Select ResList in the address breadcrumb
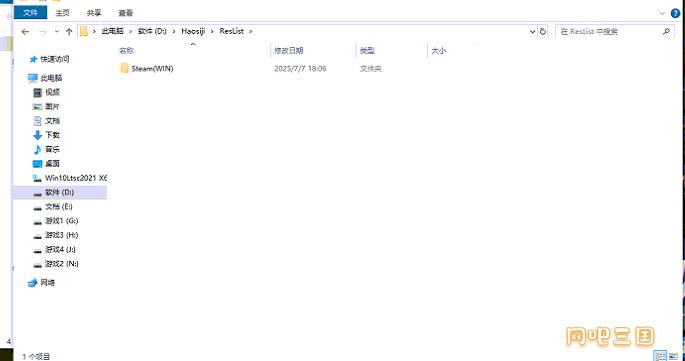685x361 pixels. 232,31
